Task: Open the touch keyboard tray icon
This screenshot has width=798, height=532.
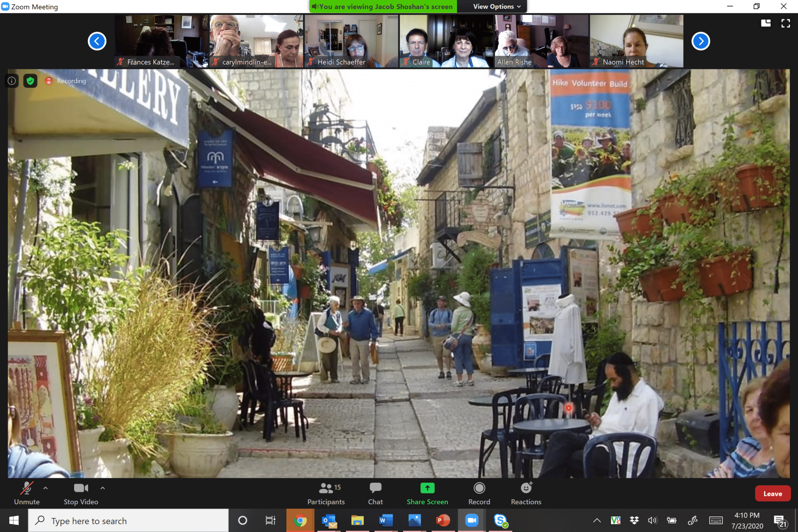Action: click(x=716, y=520)
